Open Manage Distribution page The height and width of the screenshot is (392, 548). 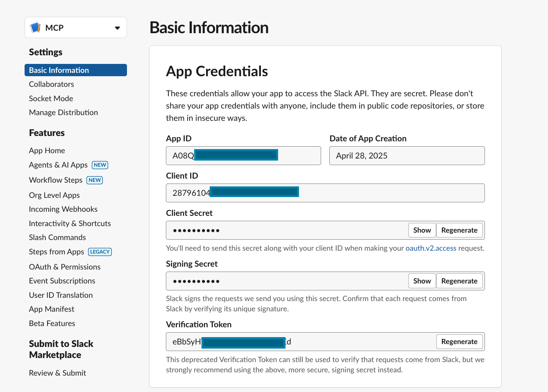63,112
